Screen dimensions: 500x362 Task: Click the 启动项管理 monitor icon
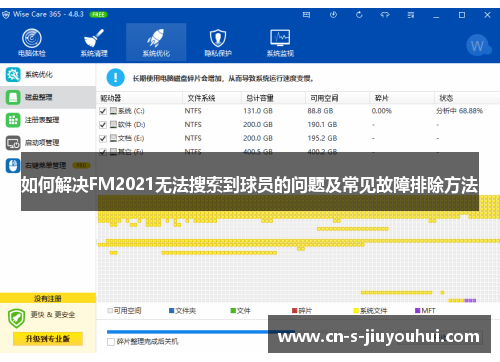pos(13,143)
